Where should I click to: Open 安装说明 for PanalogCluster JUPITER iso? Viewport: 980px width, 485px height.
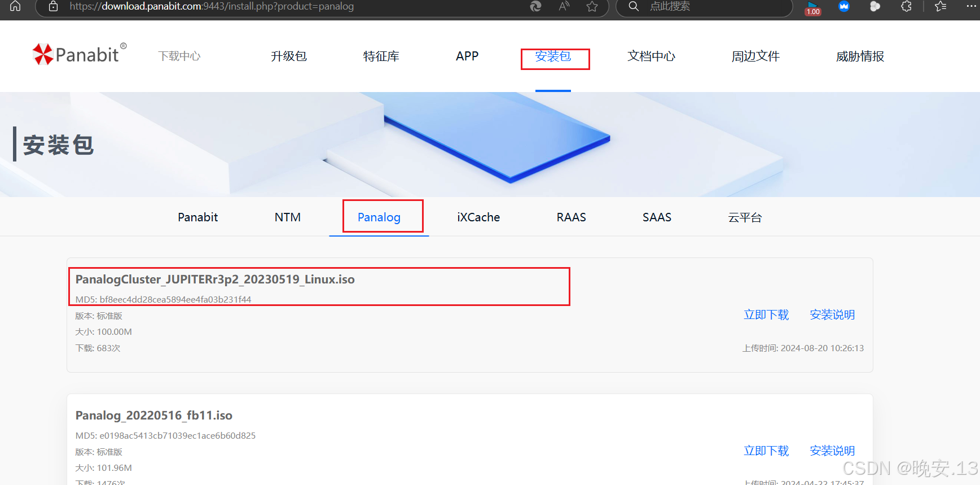832,314
